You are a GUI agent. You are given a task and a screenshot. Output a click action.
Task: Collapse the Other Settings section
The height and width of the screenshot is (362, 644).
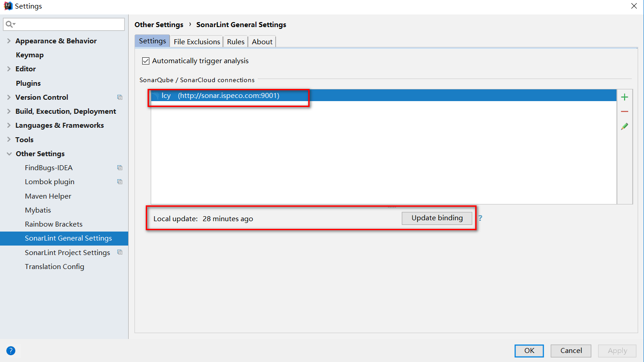pyautogui.click(x=9, y=154)
